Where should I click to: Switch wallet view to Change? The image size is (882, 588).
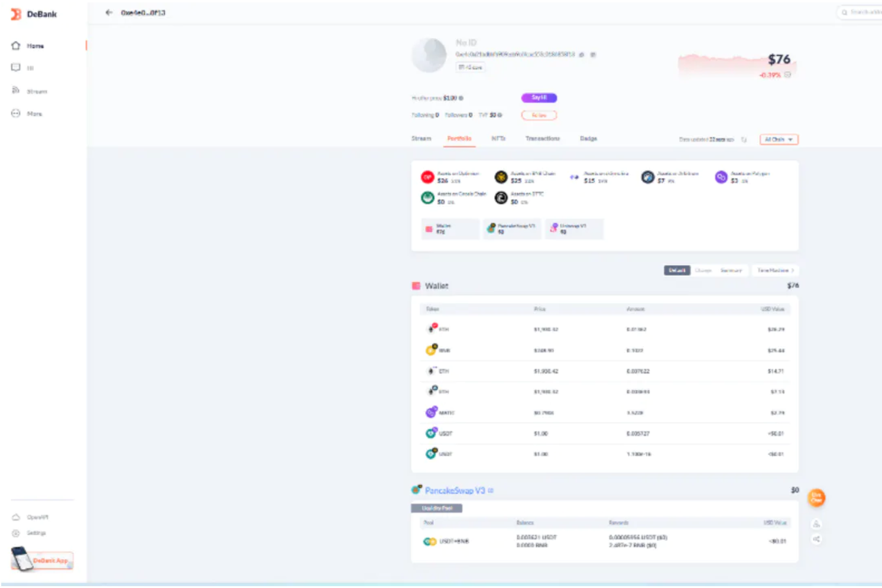pyautogui.click(x=704, y=270)
